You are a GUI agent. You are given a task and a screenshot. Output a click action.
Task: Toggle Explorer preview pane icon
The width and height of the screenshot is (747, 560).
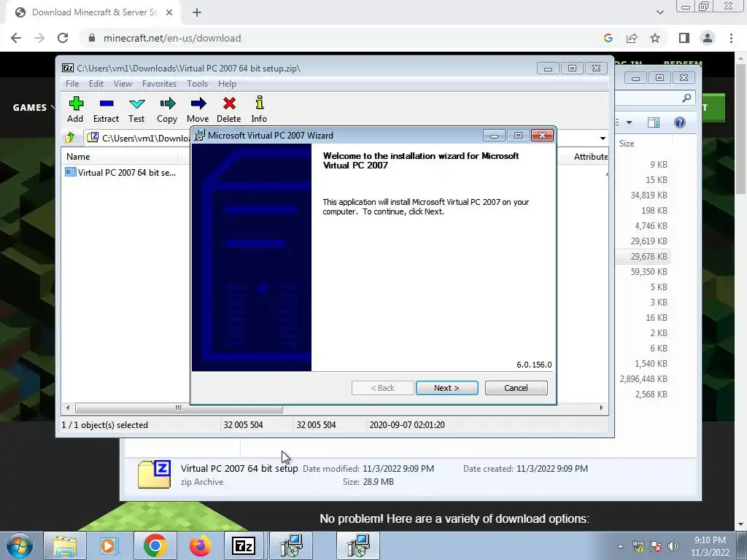[654, 122]
